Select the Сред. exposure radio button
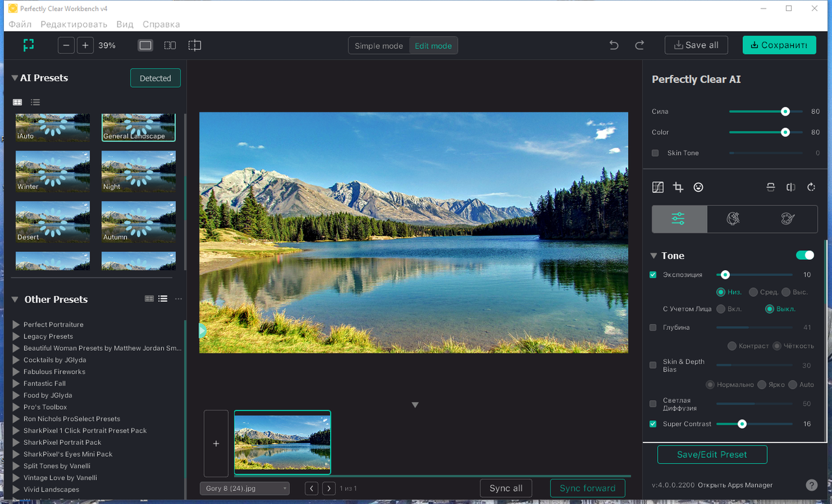This screenshot has width=832, height=504. 753,292
